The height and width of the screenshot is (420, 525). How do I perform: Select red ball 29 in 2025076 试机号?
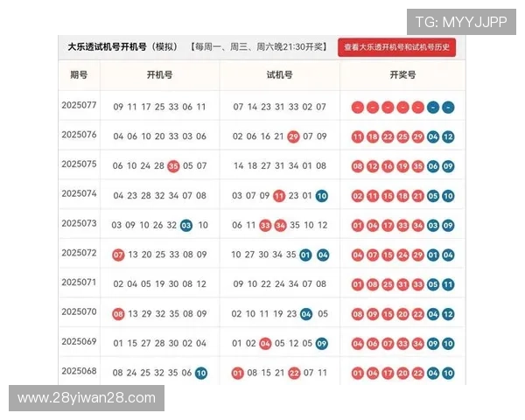click(293, 136)
